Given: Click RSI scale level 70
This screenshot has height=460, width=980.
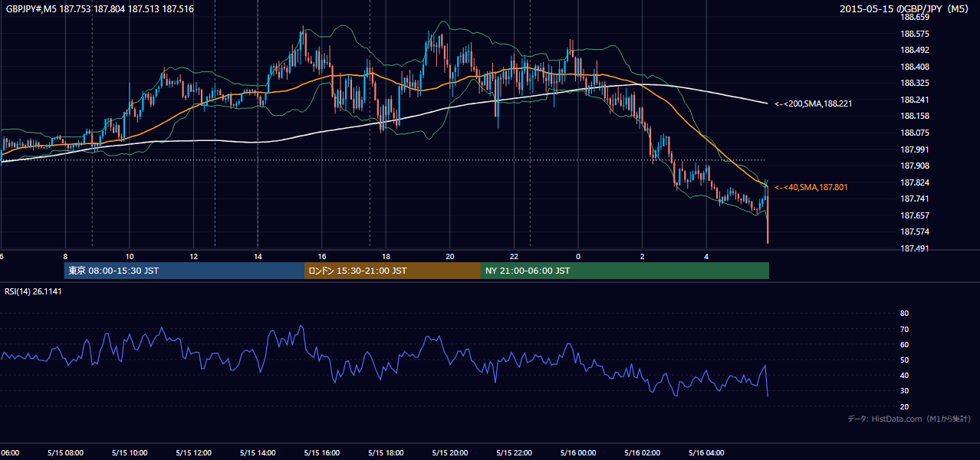Looking at the screenshot, I should (x=904, y=329).
